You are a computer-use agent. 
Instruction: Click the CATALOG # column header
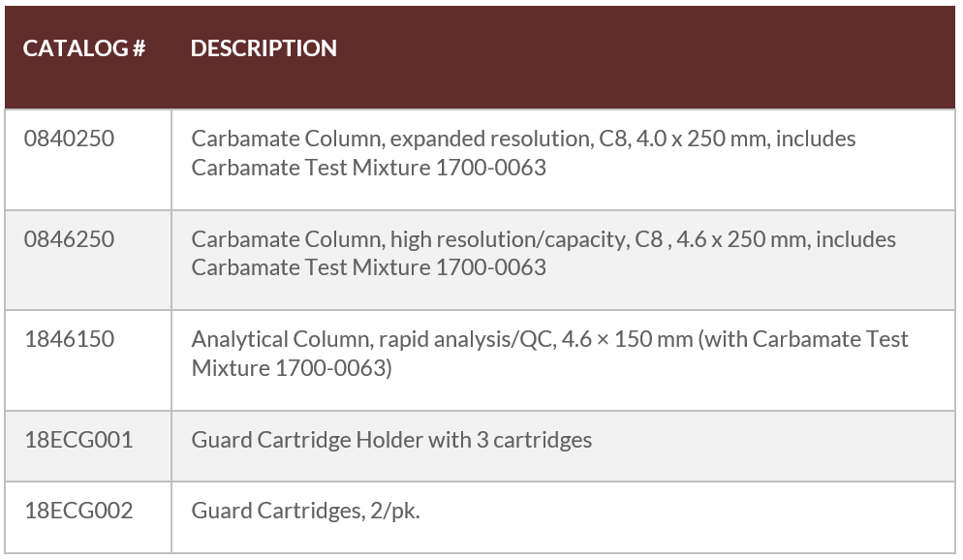[x=84, y=48]
